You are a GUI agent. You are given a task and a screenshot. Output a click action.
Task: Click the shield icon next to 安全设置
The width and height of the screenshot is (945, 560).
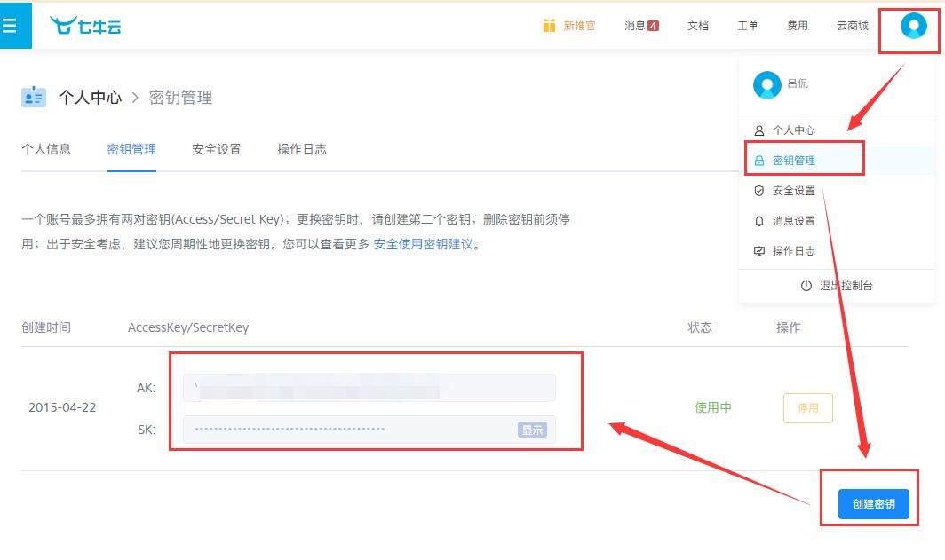click(x=759, y=191)
